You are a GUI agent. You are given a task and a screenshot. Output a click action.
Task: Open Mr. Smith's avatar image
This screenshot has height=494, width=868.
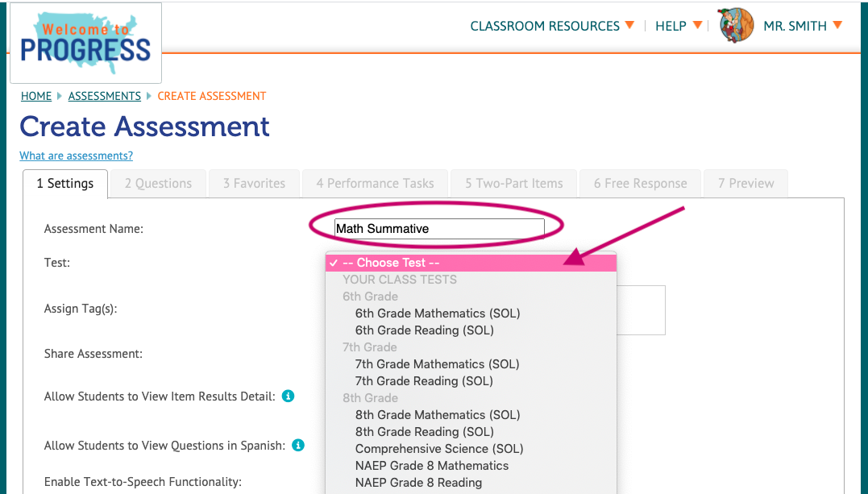pos(737,26)
